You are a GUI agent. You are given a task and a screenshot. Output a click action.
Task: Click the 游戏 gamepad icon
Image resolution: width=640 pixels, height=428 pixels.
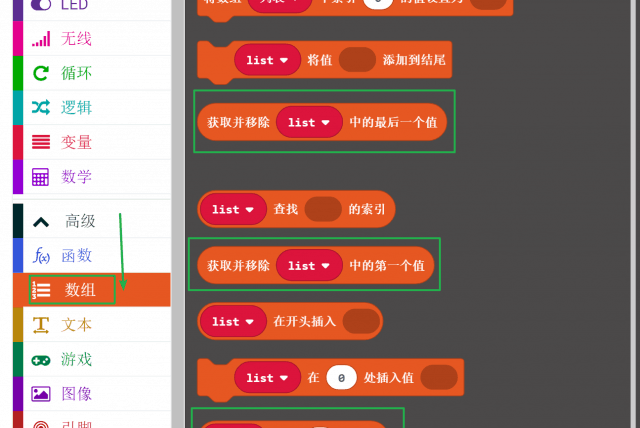41,359
